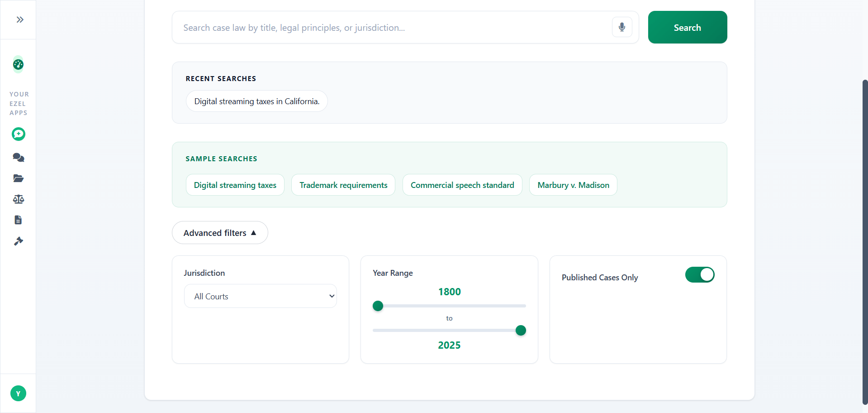This screenshot has height=413, width=868.
Task: Select the Marbury v. Madison sample search
Action: (573, 184)
